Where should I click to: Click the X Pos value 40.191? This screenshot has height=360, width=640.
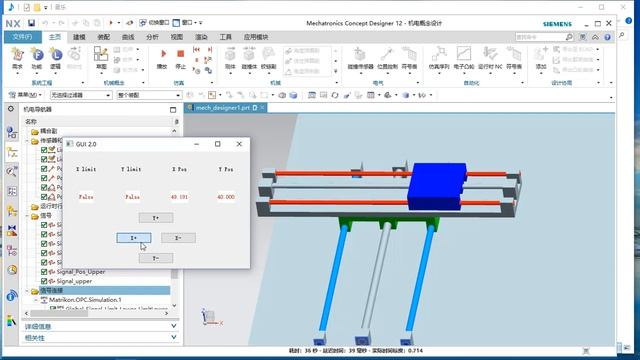180,197
